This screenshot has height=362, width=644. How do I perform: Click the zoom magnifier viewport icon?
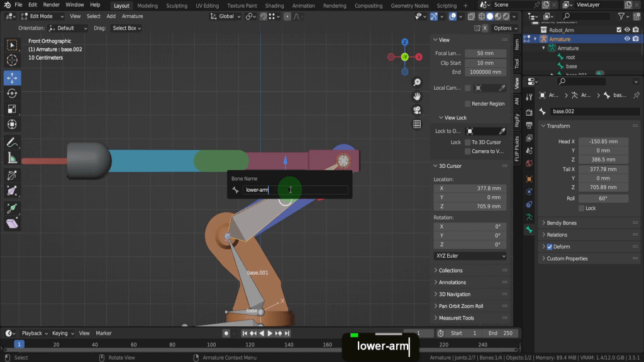417,83
